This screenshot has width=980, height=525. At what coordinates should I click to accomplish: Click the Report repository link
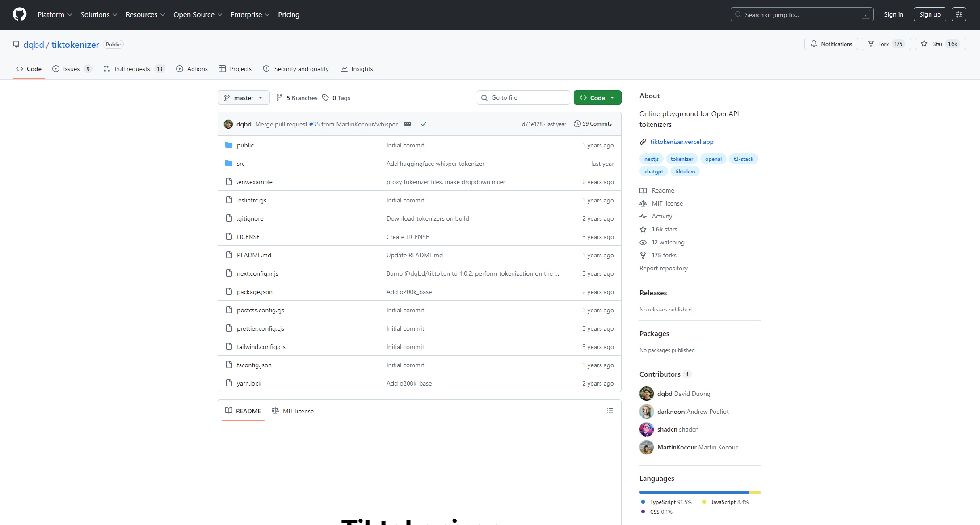(664, 268)
